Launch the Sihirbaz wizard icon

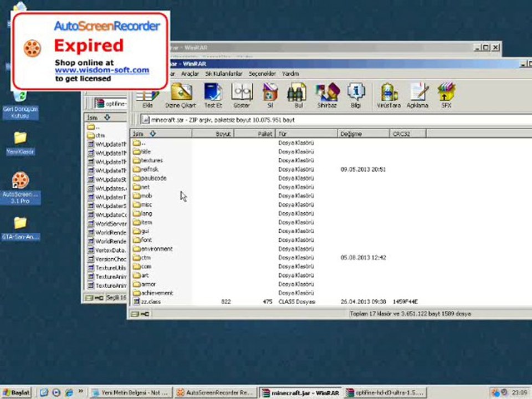pos(327,96)
